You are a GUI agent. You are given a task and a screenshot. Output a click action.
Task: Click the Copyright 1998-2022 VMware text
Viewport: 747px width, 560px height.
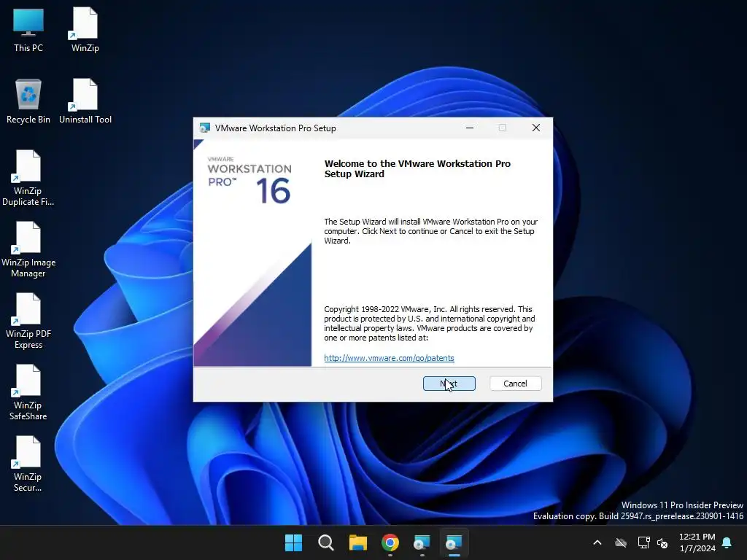click(x=429, y=323)
